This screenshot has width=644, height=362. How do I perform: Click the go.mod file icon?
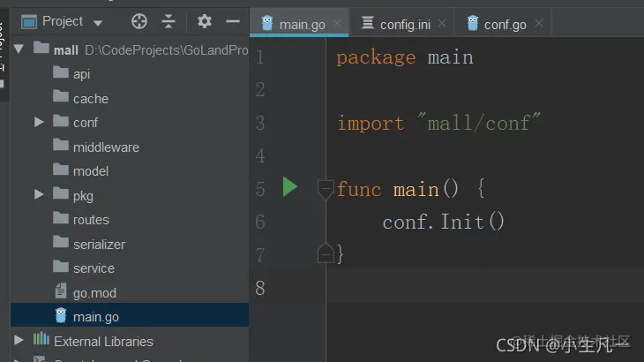pyautogui.click(x=60, y=290)
